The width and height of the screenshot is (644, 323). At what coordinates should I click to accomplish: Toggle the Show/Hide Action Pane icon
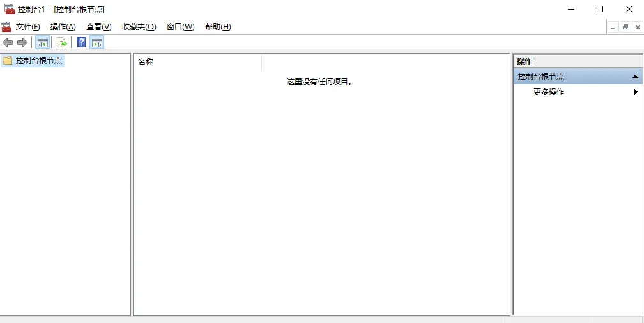pyautogui.click(x=97, y=42)
